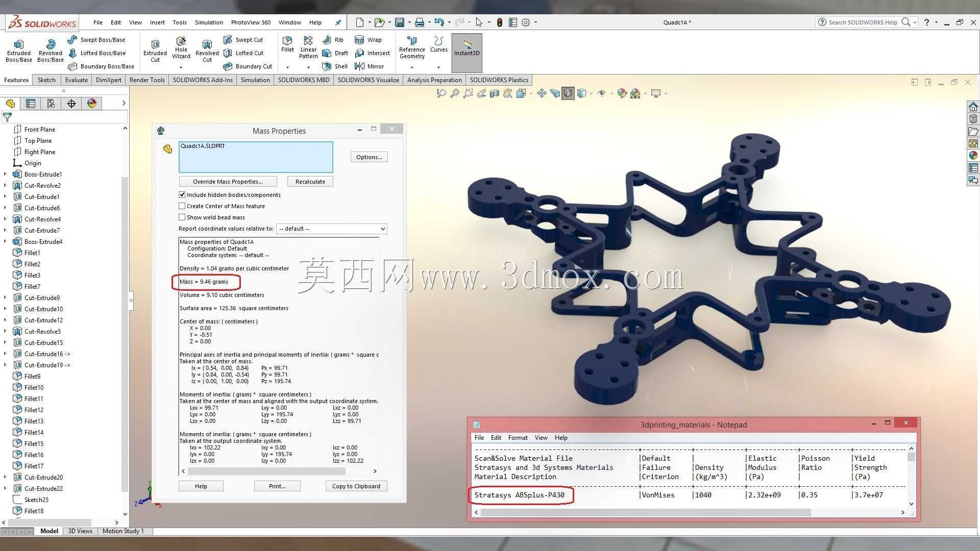Open the ConfigurationManager panel tab
The height and width of the screenshot is (551, 980).
click(51, 104)
